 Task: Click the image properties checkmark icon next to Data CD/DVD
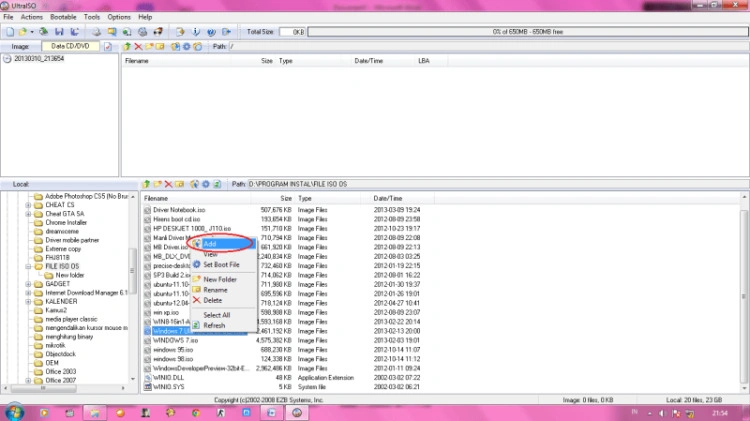(x=108, y=46)
